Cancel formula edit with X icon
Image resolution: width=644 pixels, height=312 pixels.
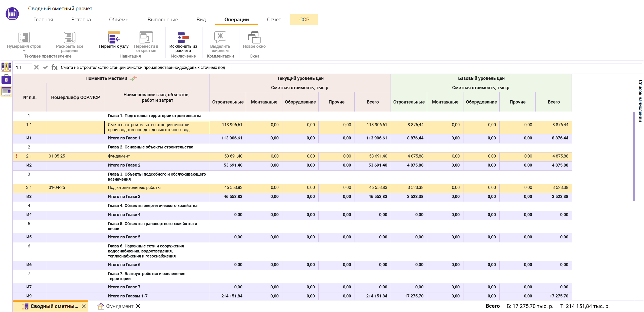[36, 67]
